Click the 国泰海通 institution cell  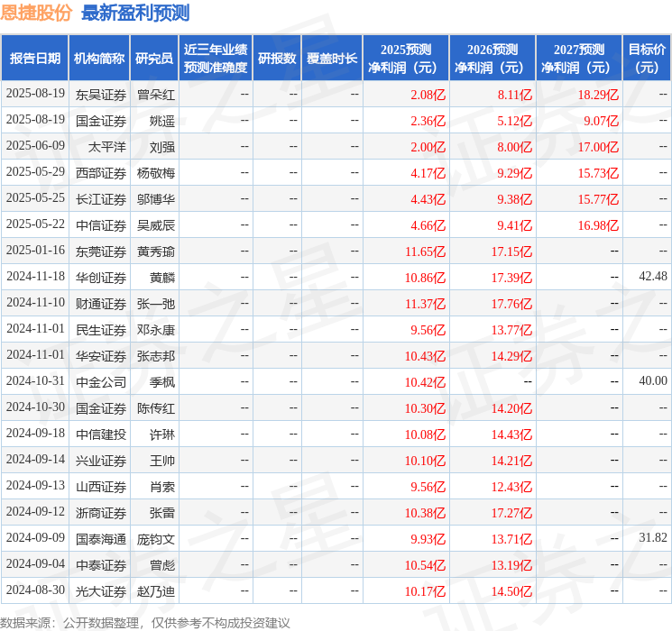coord(101,539)
